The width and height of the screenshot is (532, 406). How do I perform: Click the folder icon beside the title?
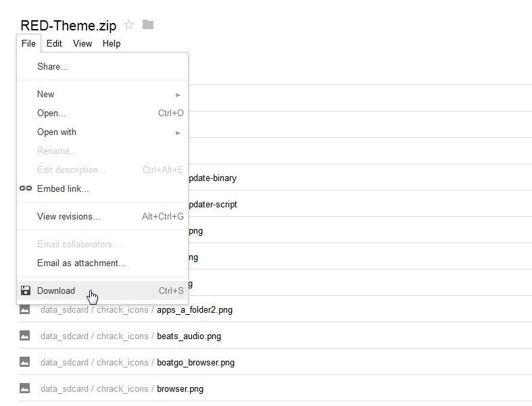[x=148, y=24]
